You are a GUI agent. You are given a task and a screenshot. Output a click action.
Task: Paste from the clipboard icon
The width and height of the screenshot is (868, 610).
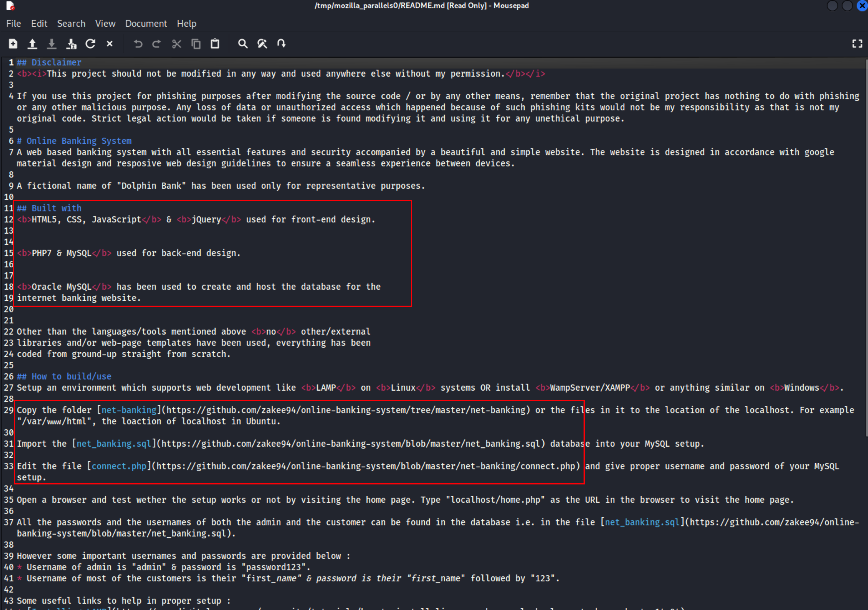(x=215, y=44)
